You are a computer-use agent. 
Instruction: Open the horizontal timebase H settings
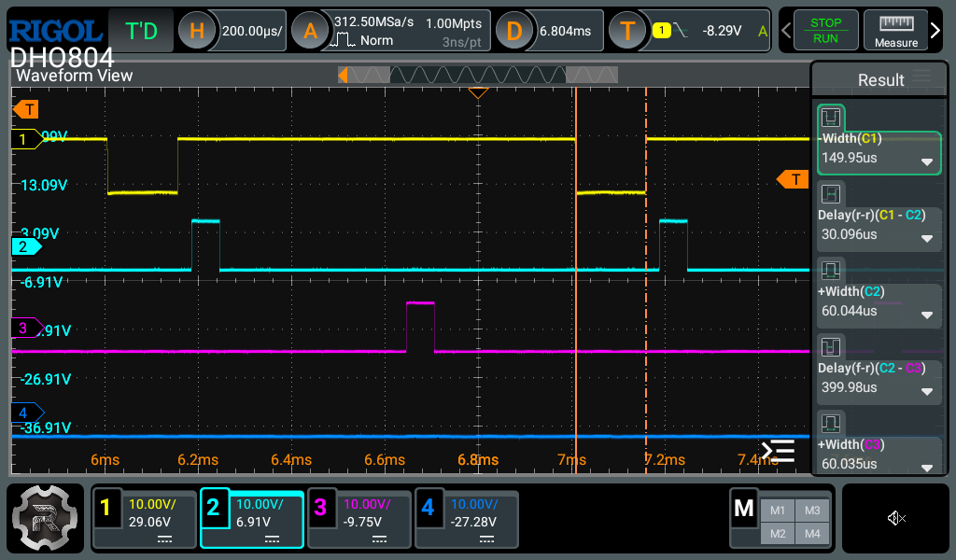pos(197,31)
